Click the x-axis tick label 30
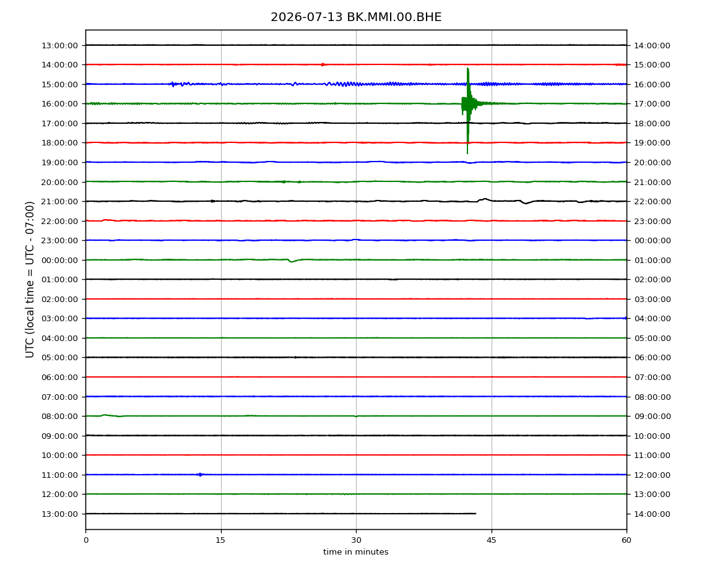 [356, 540]
